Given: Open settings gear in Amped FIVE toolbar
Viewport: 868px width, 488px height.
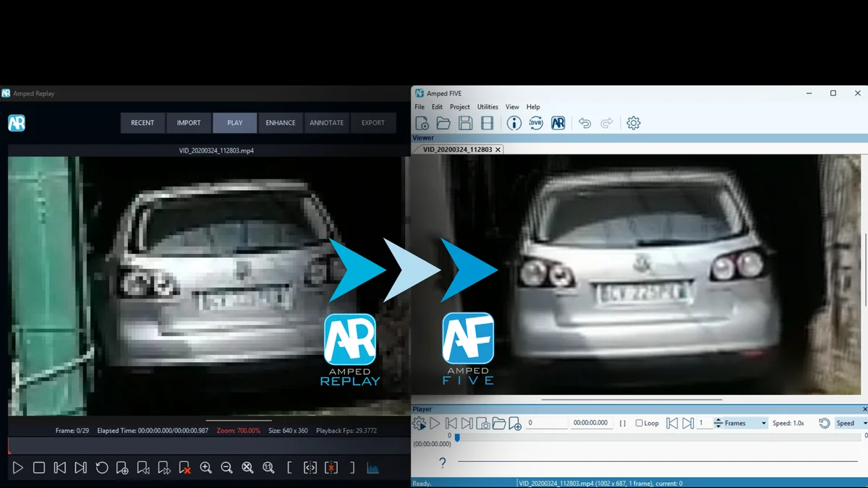Looking at the screenshot, I should point(634,124).
